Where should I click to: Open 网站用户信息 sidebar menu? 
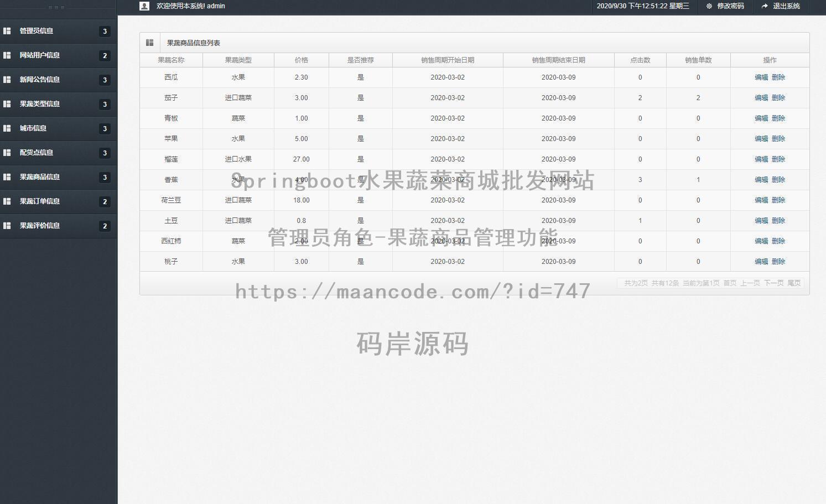point(58,55)
